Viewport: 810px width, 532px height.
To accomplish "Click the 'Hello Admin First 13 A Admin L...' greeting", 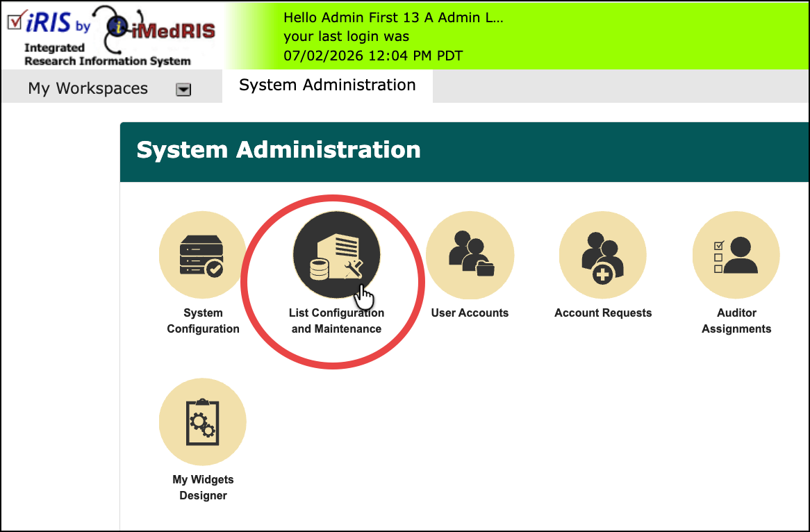I will point(393,17).
